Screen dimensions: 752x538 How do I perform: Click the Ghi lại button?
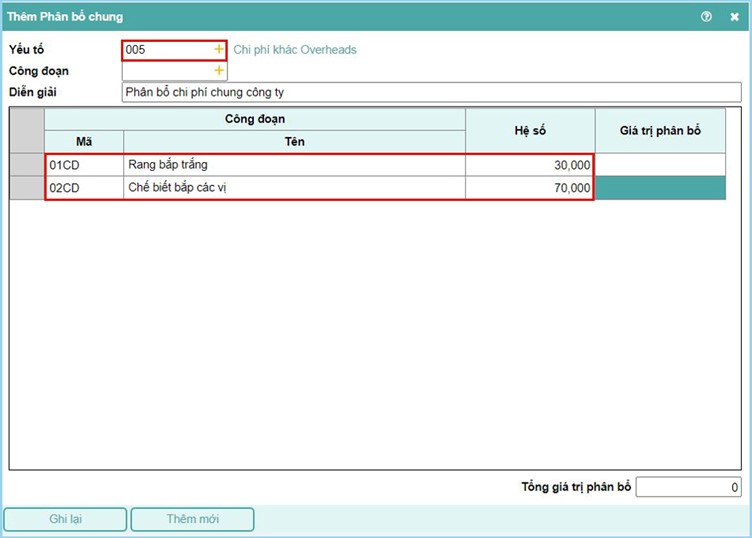[x=65, y=519]
